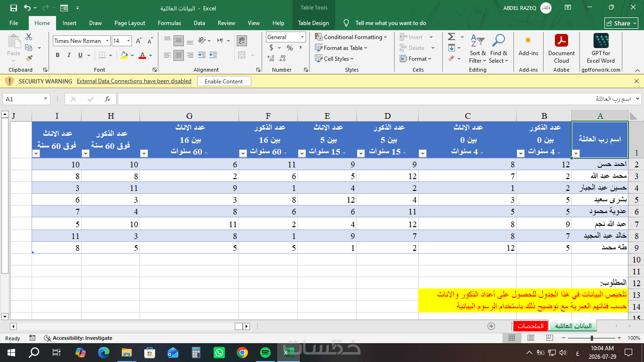Click Enable Content button
The image size is (644, 362).
(224, 81)
